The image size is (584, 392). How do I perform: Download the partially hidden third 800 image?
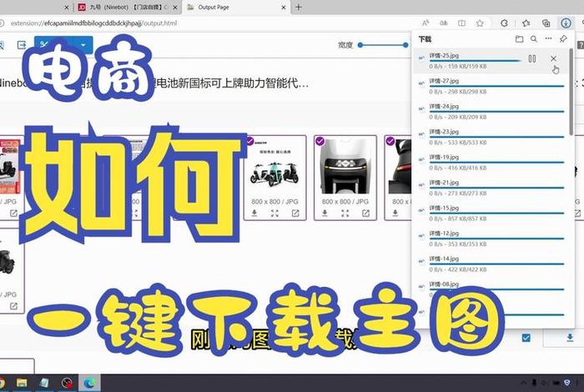pos(395,213)
